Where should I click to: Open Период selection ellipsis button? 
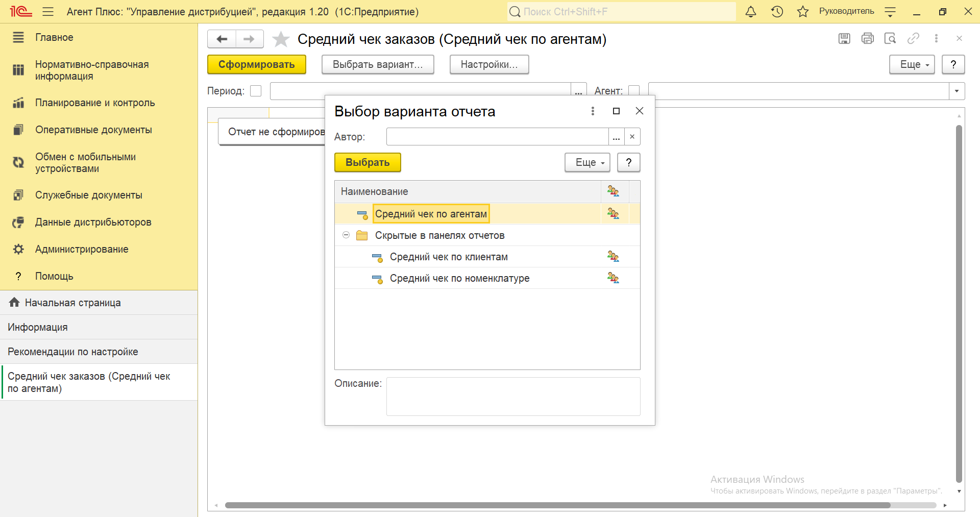pos(578,91)
